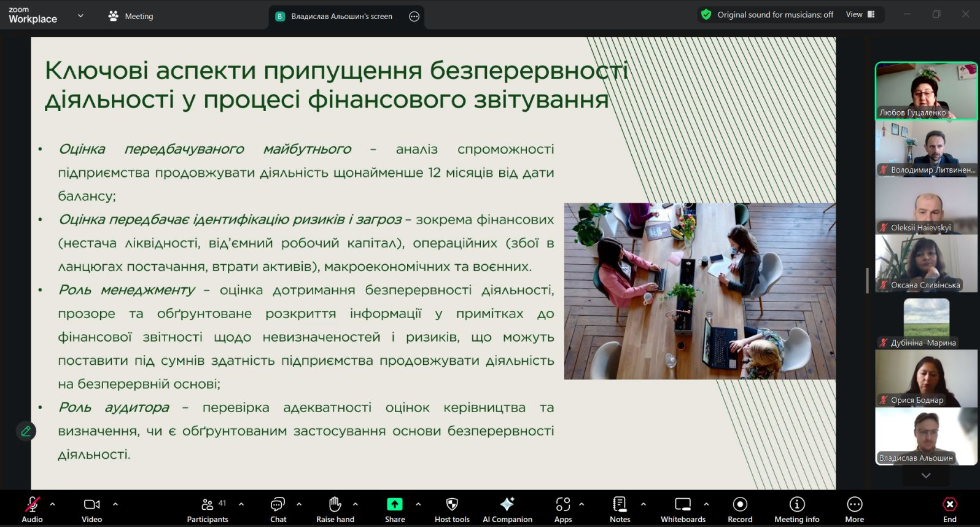Click the muted mic icon on Оксана Сливінська
This screenshot has height=527, width=980.
tap(884, 285)
